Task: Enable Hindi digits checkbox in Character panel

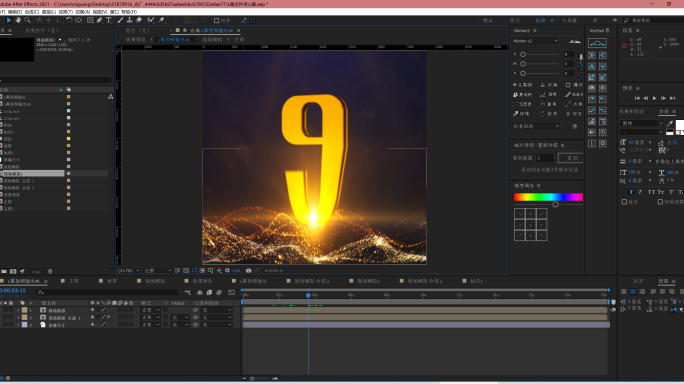Action: click(660, 202)
